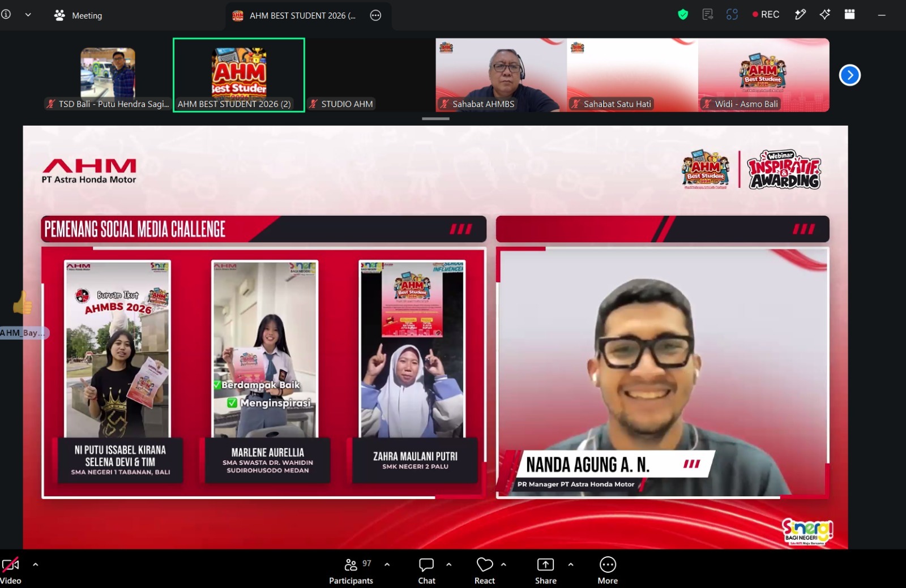Open the AI Companion sparkle icon
Screen dimensions: 906x588
point(825,15)
